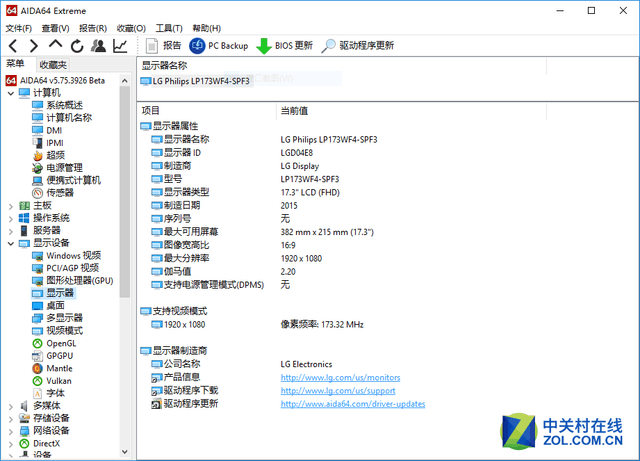Open the 查看(V) menu
Image resolution: width=640 pixels, height=461 pixels.
click(x=55, y=28)
